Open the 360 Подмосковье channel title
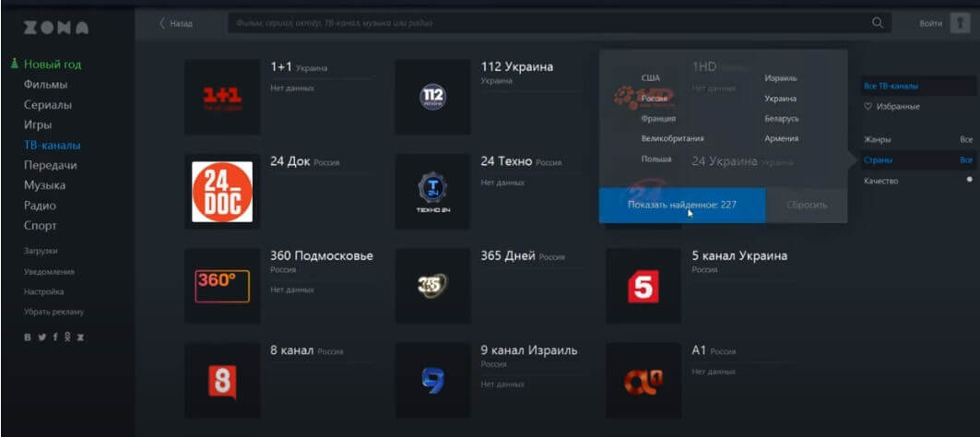The width and height of the screenshot is (980, 437). pos(322,255)
